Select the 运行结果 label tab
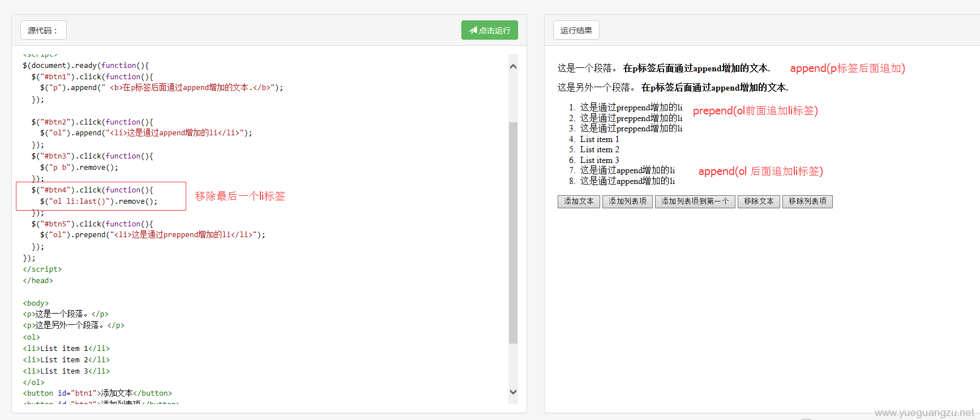Viewport: 980px width, 420px height. tap(576, 30)
